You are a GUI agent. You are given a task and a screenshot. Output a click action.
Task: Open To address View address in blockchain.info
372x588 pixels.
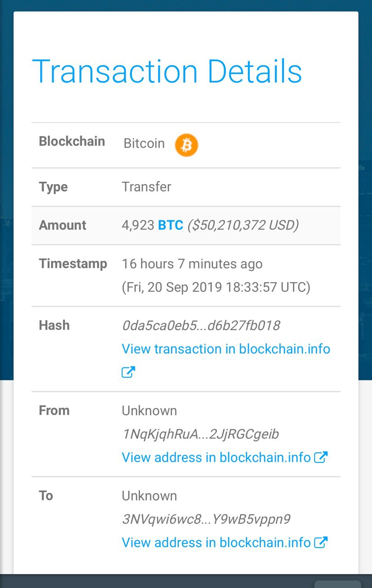click(x=216, y=543)
